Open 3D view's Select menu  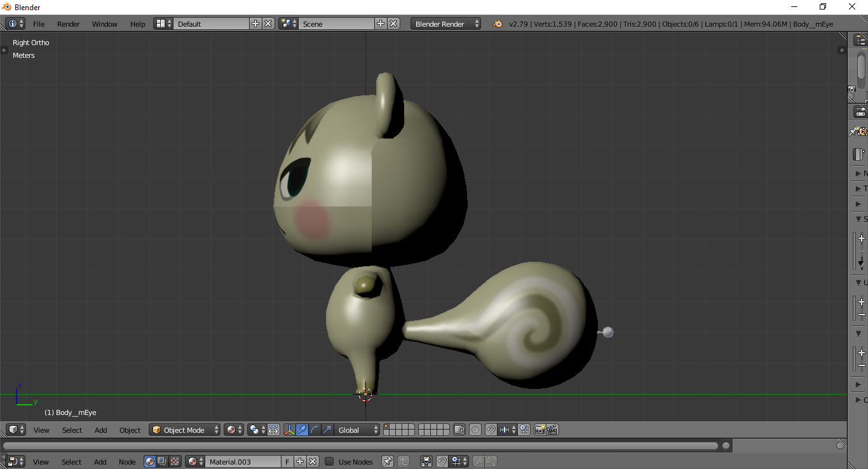click(x=72, y=430)
